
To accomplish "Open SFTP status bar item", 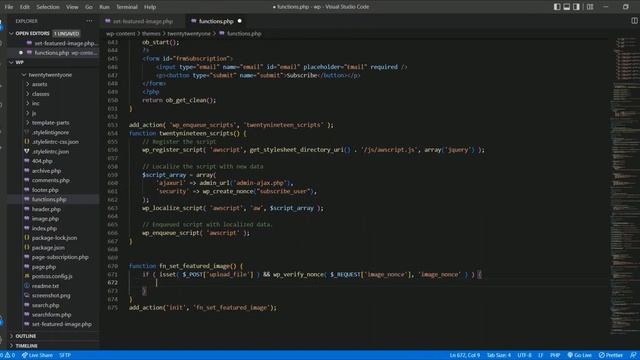I will [x=65, y=355].
